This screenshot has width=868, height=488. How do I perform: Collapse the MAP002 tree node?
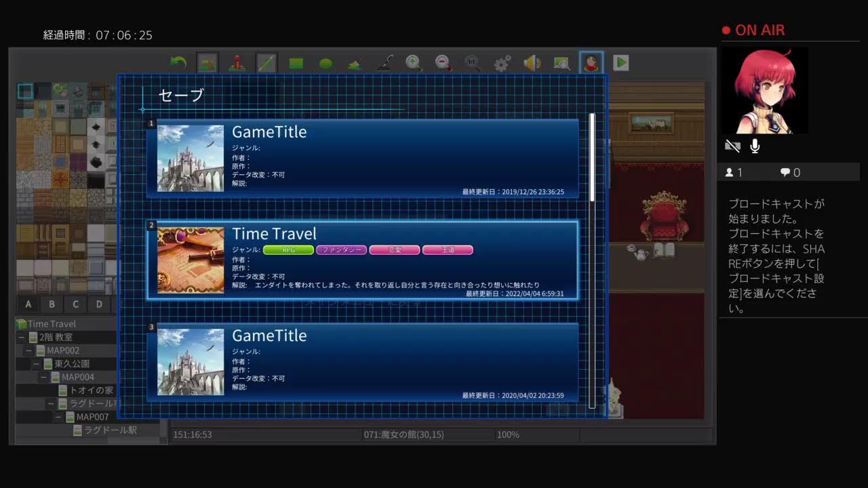(x=29, y=350)
